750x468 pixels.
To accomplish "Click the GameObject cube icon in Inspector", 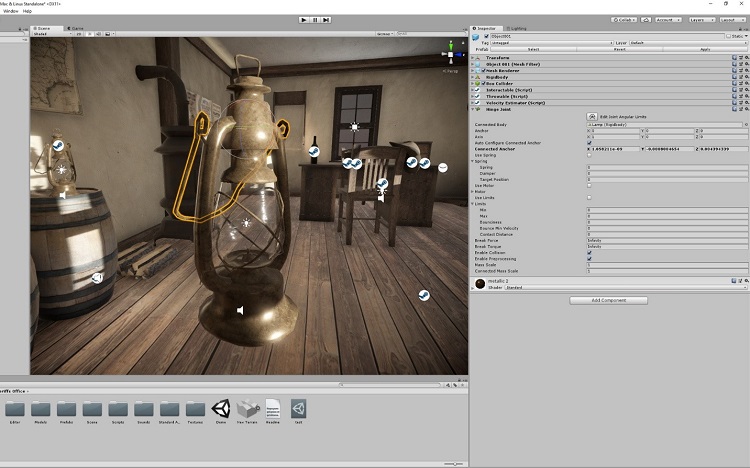I will click(x=476, y=37).
